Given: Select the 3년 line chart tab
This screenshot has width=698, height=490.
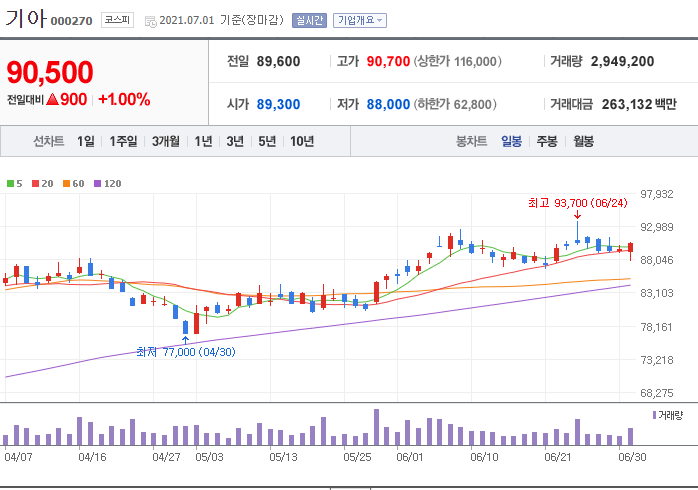Looking at the screenshot, I should click(235, 142).
